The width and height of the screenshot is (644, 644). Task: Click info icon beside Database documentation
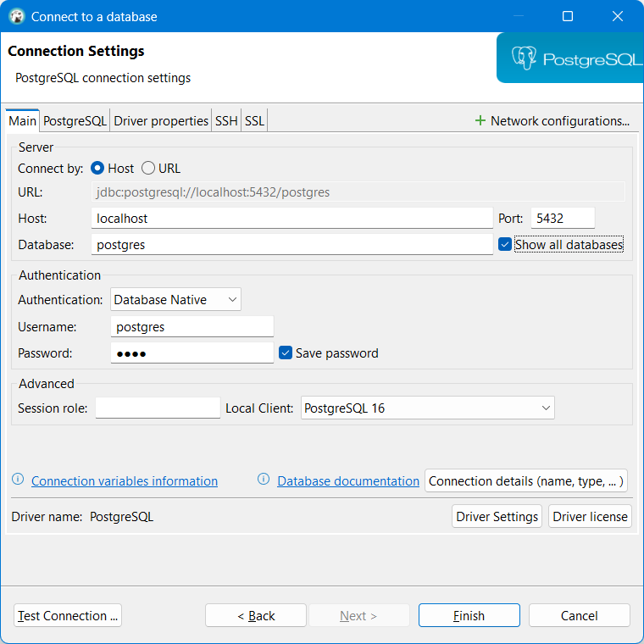pos(264,479)
